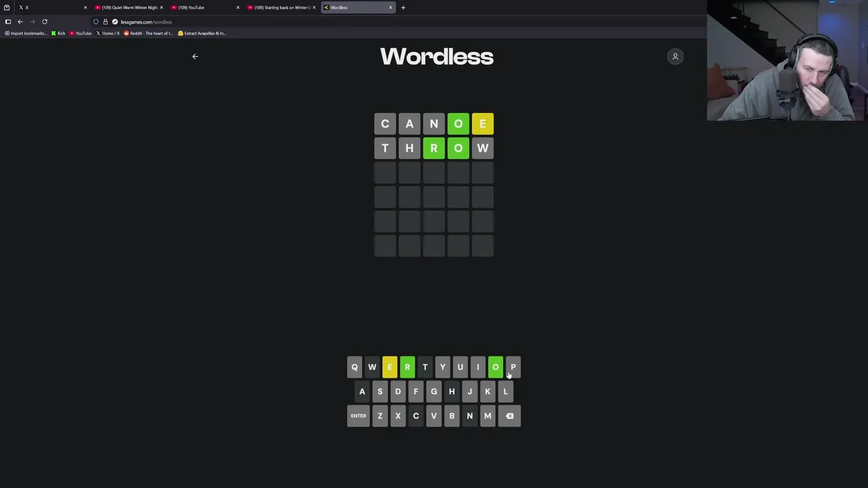Tap the U key on the on-screen keyboard
The height and width of the screenshot is (488, 868).
pos(460,367)
